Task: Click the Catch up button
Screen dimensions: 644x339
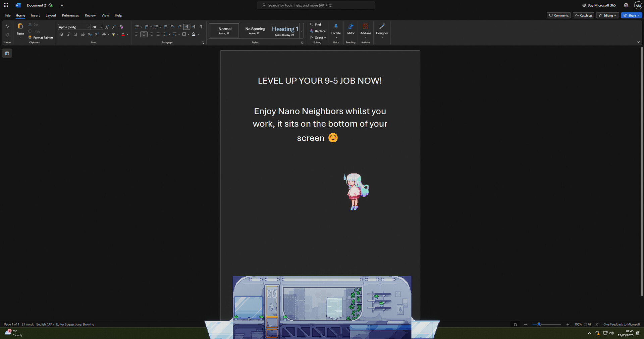Action: (x=584, y=15)
